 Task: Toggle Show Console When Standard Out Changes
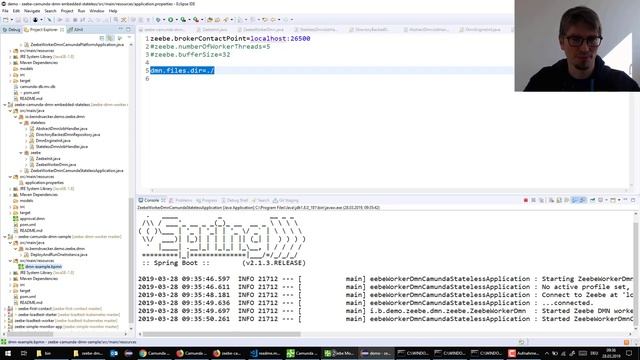point(575,200)
